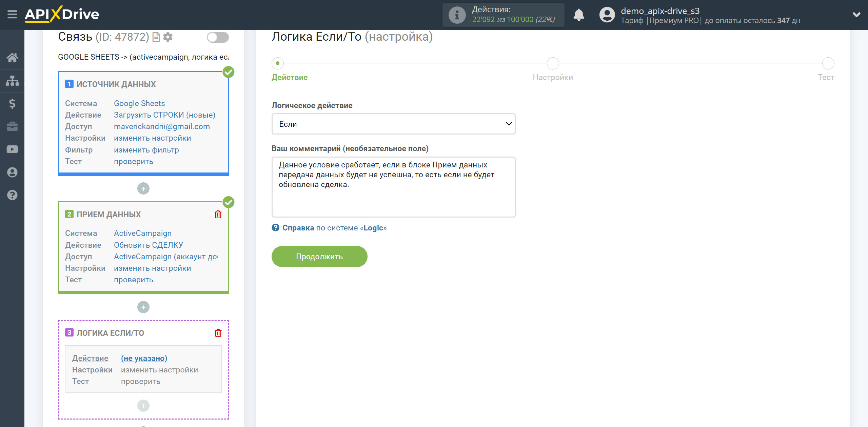This screenshot has width=868, height=427.
Task: Open ActiveCampaign account access link
Action: 166,257
